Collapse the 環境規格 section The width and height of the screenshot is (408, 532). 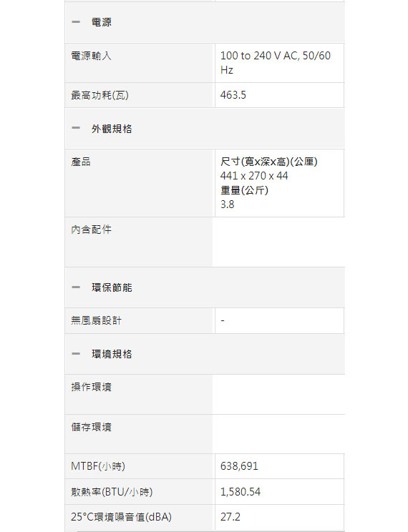point(205,354)
